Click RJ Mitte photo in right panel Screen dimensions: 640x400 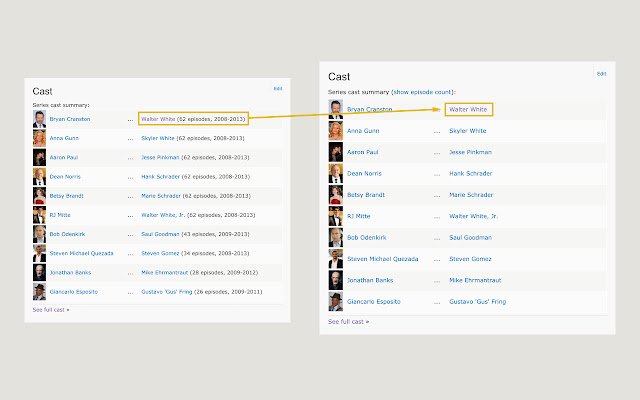[x=336, y=216]
